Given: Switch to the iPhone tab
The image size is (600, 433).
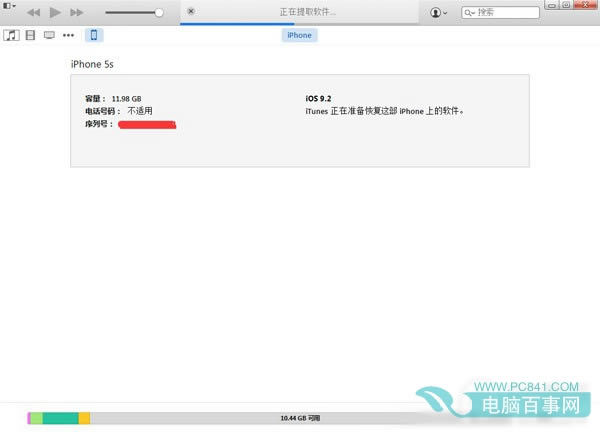Looking at the screenshot, I should click(300, 35).
